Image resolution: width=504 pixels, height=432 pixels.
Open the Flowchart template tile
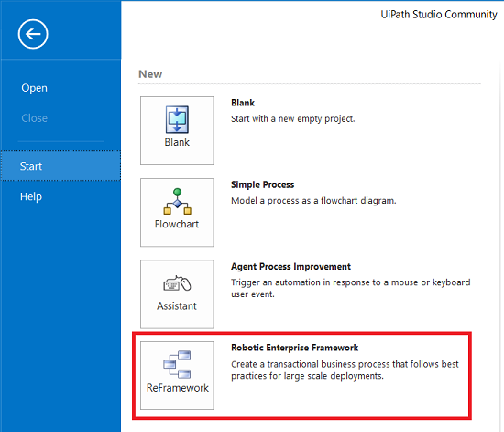tap(177, 212)
